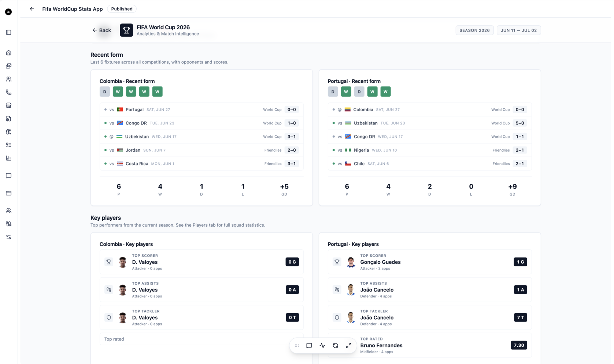Image resolution: width=614 pixels, height=364 pixels.
Task: Open the bar chart analytics icon in sidebar
Action: 8,158
